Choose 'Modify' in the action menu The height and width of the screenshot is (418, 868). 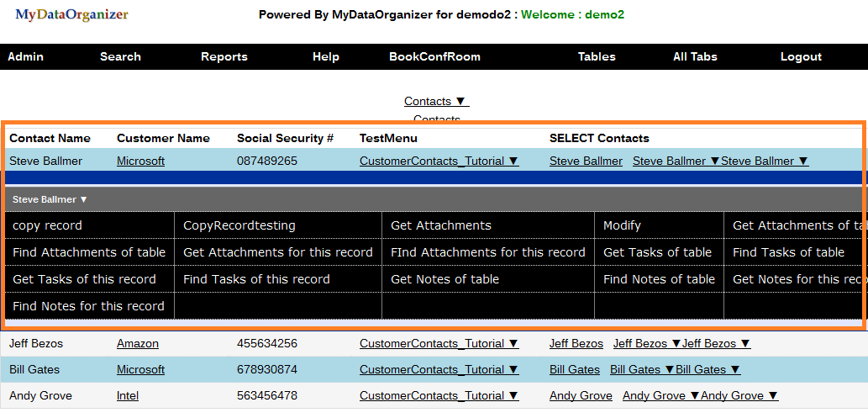click(x=622, y=225)
